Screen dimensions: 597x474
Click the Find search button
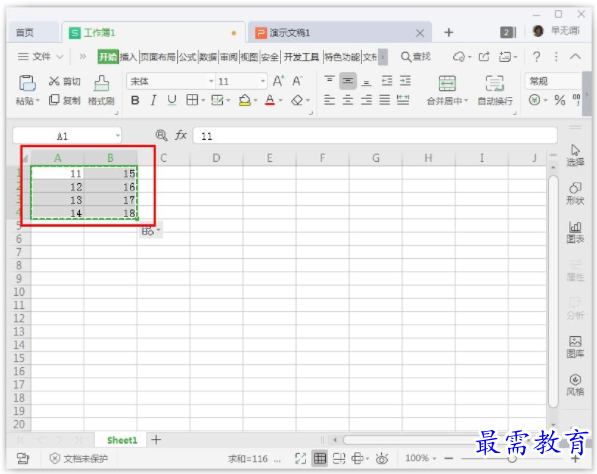click(415, 57)
